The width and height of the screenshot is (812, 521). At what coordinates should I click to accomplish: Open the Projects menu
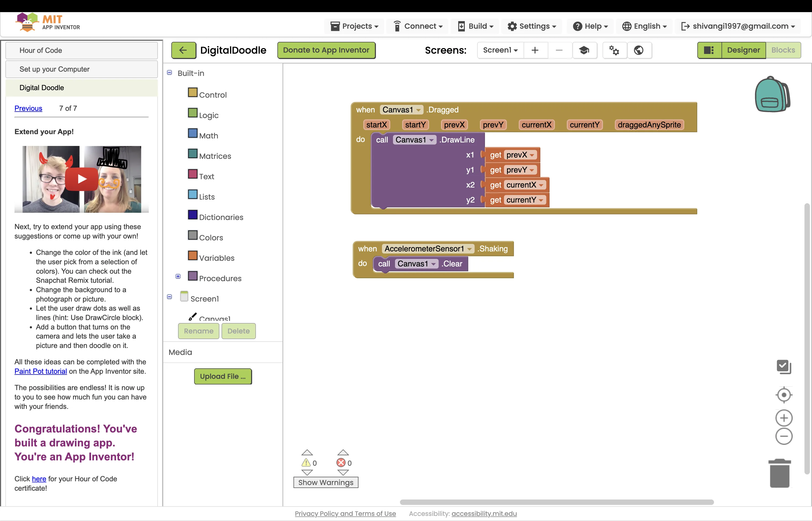tap(354, 26)
